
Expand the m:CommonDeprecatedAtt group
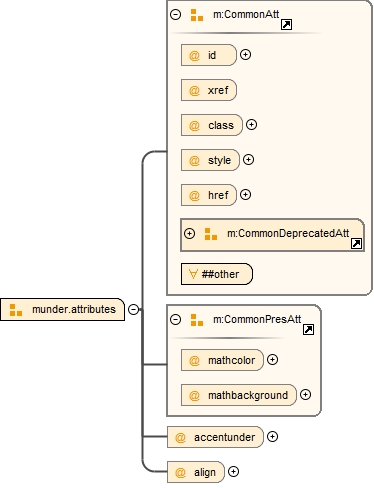[189, 233]
